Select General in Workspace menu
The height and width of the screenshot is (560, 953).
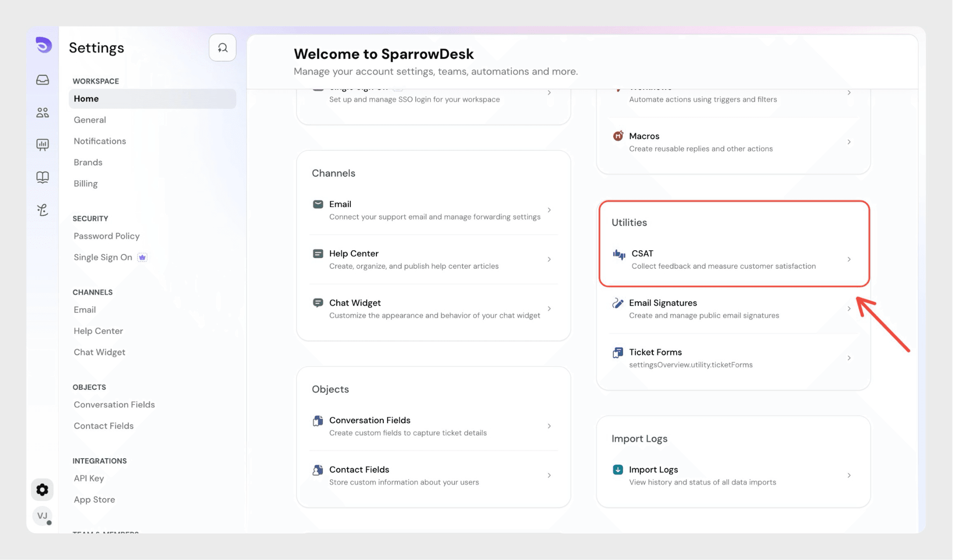pos(90,120)
